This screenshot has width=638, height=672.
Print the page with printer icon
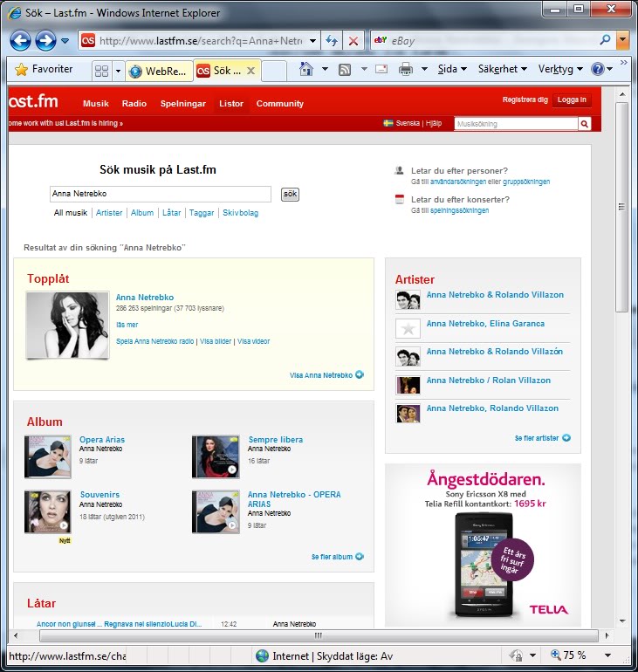(406, 69)
